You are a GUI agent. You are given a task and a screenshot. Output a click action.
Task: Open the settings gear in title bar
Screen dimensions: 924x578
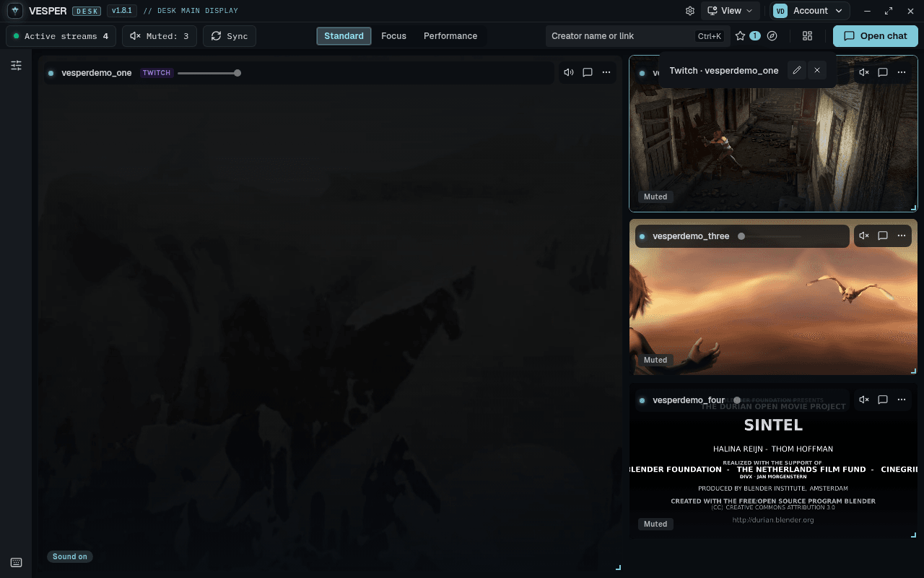pos(690,11)
